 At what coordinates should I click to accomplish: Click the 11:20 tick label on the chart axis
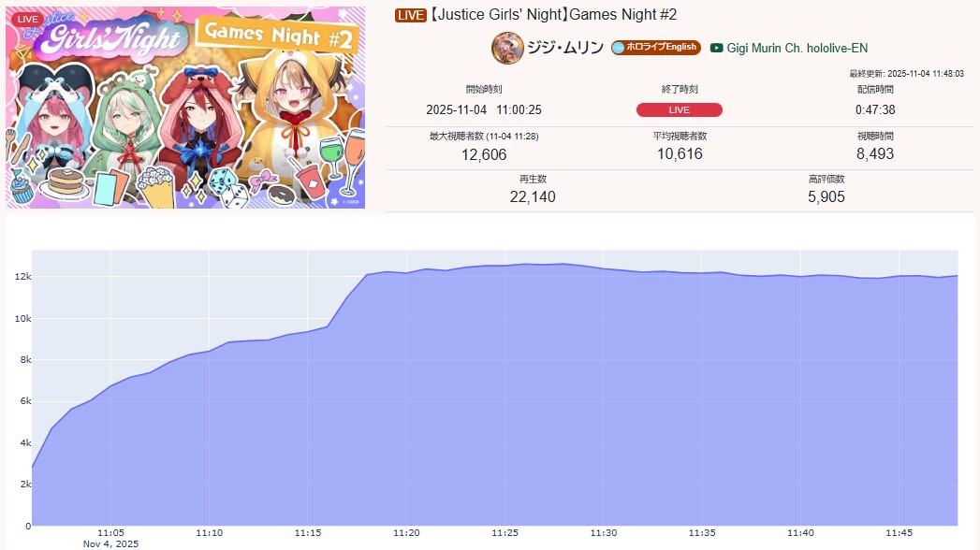(x=406, y=532)
